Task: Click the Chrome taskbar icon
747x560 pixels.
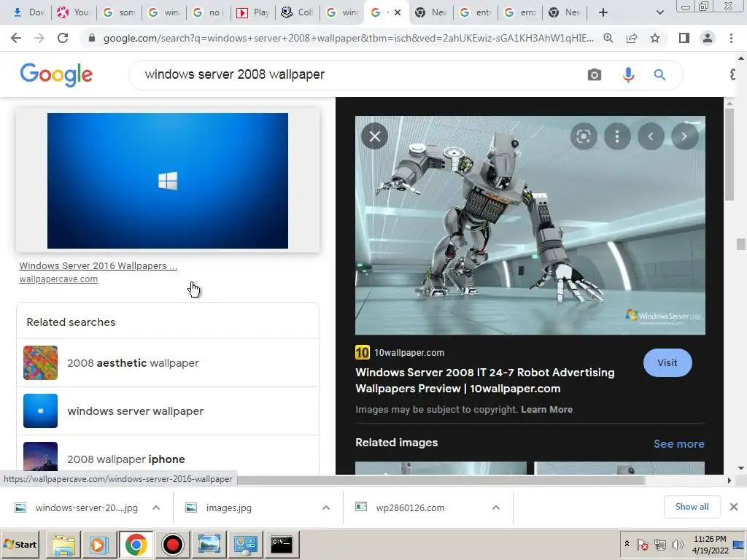Action: (x=136, y=544)
